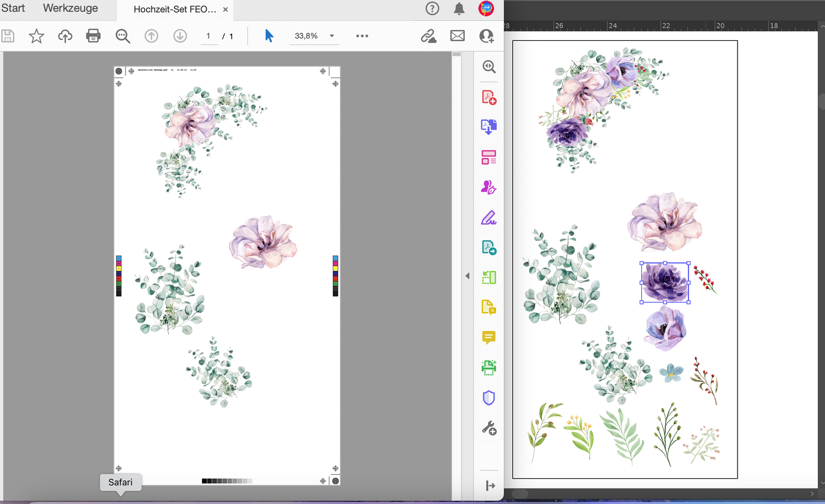Open the Protect shield tool
This screenshot has height=504, width=825.
click(x=488, y=397)
